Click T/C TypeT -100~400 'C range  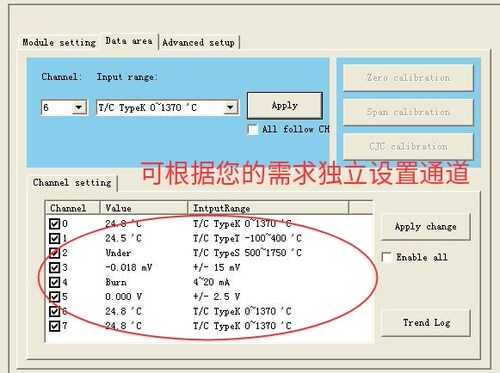247,238
